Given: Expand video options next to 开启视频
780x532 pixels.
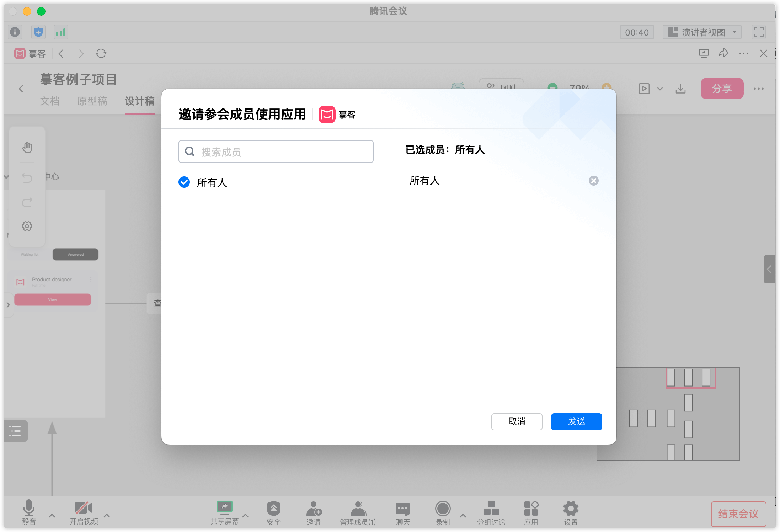Looking at the screenshot, I should point(107,515).
